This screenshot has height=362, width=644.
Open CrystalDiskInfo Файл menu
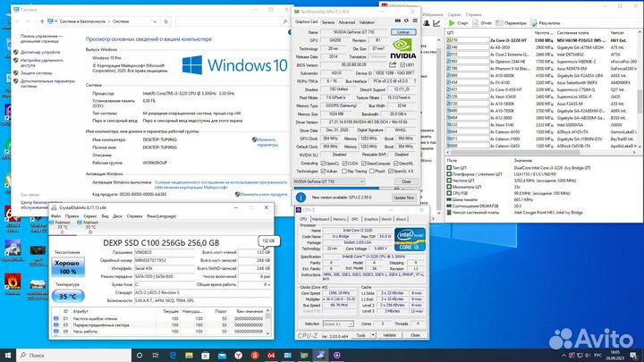[55, 216]
